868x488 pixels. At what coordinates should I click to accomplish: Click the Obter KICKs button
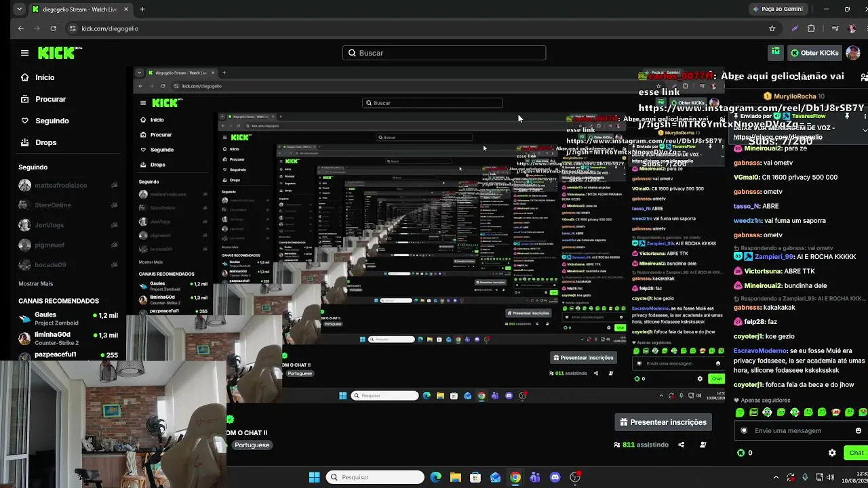[814, 53]
